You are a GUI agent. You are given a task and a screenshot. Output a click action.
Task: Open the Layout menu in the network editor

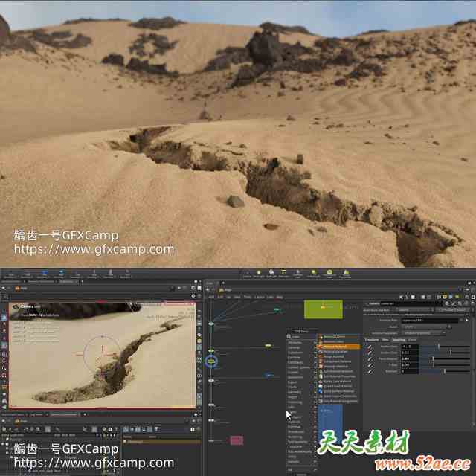click(260, 297)
